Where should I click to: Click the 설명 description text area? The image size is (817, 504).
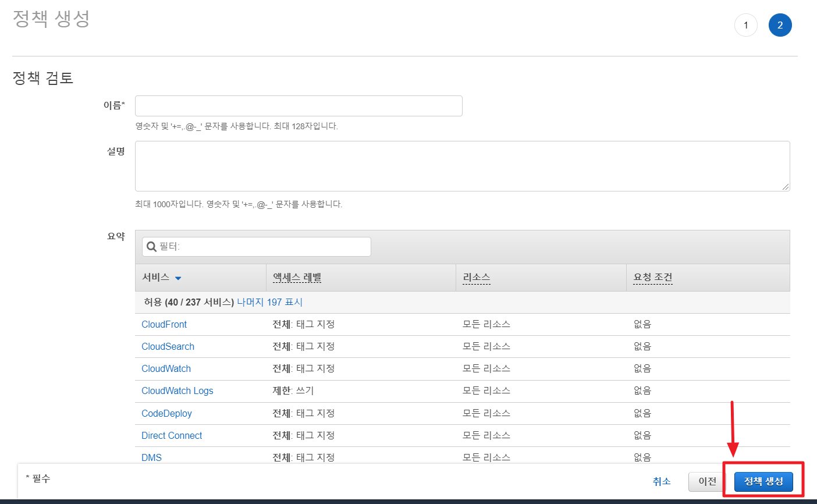[462, 166]
